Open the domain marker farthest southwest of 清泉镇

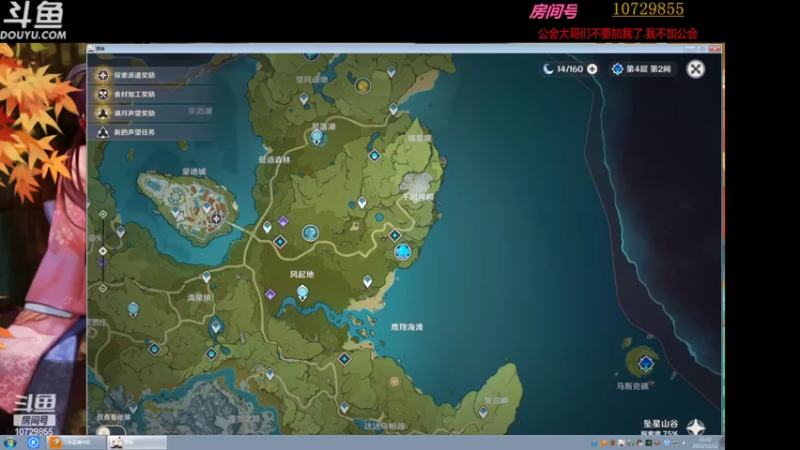(155, 349)
